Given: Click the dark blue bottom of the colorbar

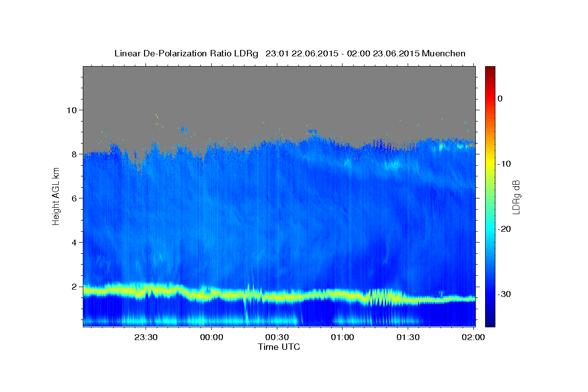Looking at the screenshot, I should click(490, 322).
